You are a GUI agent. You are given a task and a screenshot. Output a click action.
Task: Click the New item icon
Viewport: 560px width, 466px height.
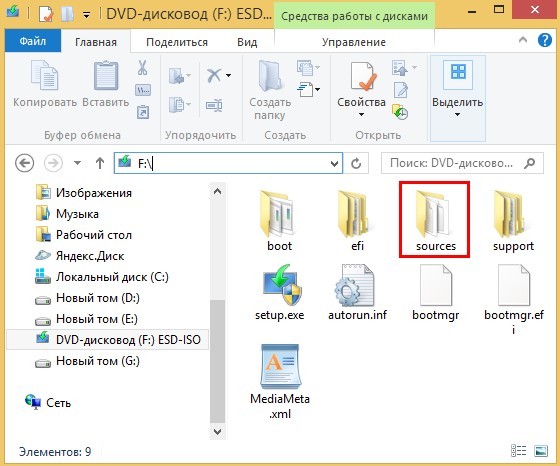(305, 67)
